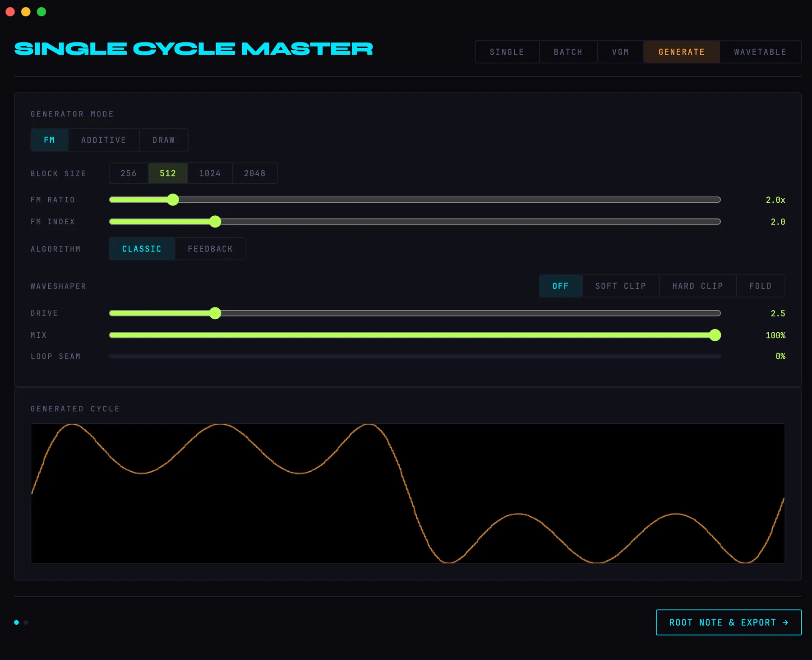Enable Soft Clip waveshaper
This screenshot has width=812, height=660.
click(x=621, y=286)
